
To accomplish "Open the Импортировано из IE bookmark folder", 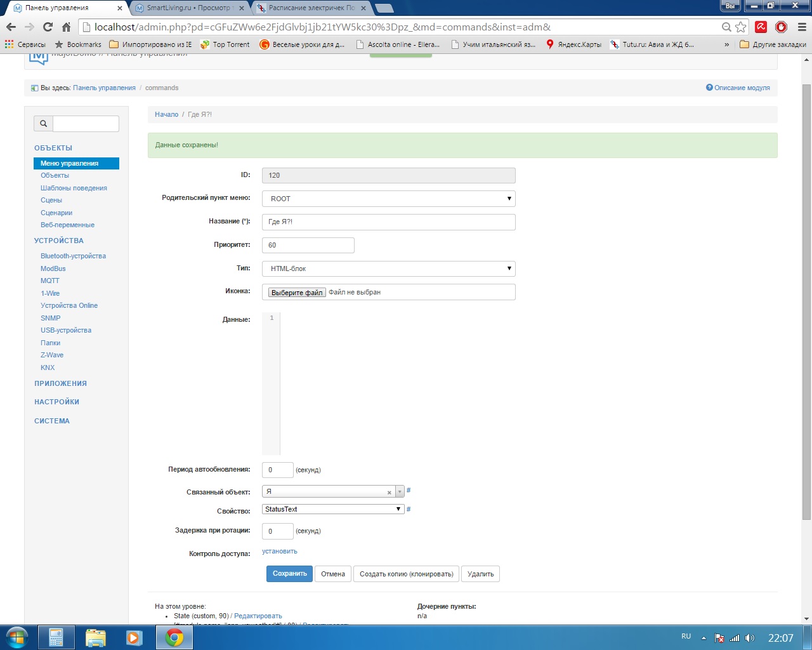I will [x=150, y=44].
